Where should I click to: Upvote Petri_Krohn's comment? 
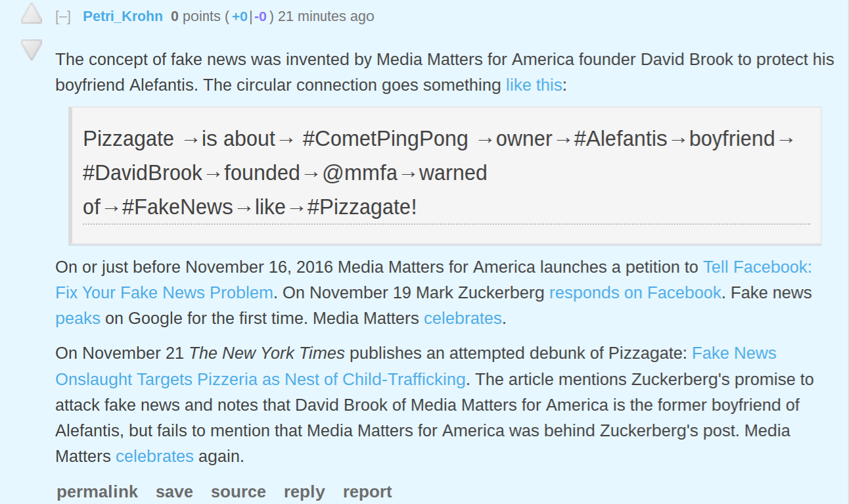32,14
